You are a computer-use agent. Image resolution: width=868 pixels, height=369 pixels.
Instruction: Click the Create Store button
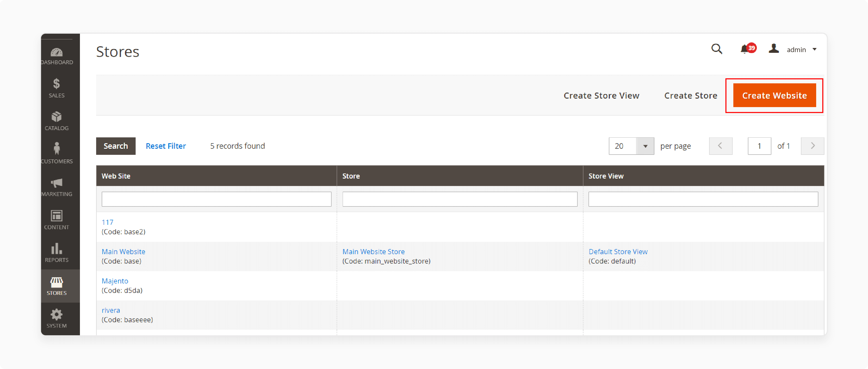690,96
